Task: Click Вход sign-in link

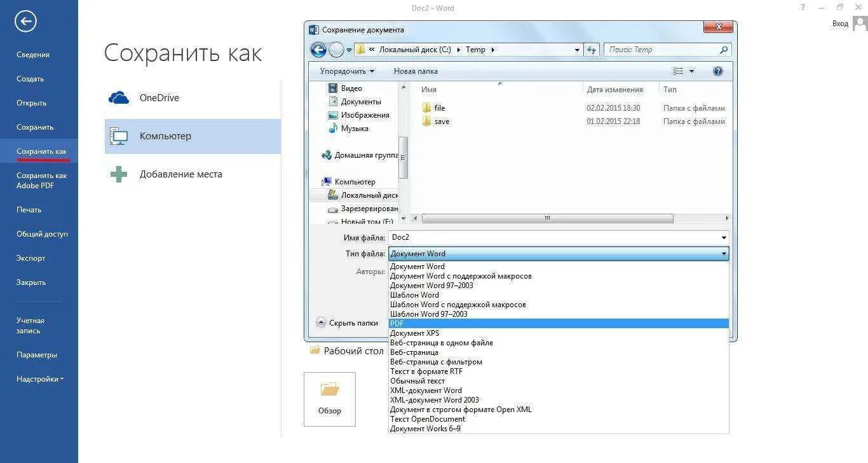Action: pos(840,24)
